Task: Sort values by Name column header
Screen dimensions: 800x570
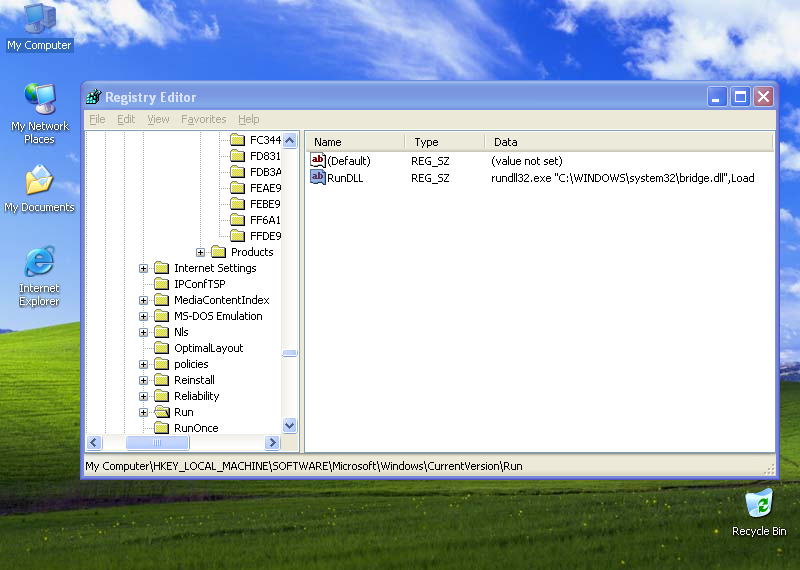Action: [356, 142]
